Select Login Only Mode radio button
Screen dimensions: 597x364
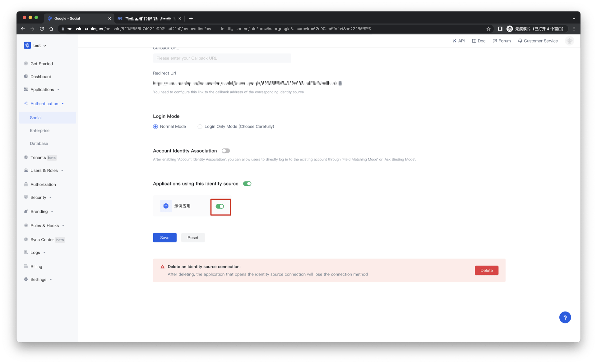[200, 126]
